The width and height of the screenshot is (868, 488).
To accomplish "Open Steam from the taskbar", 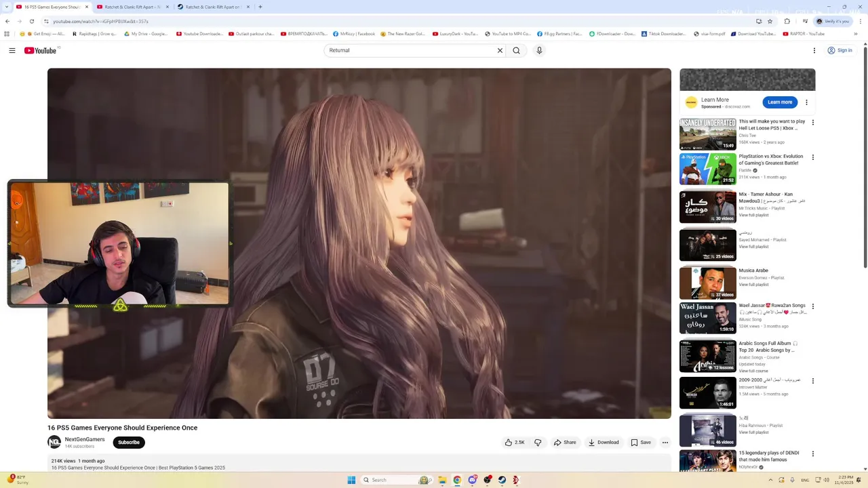I will (x=502, y=480).
